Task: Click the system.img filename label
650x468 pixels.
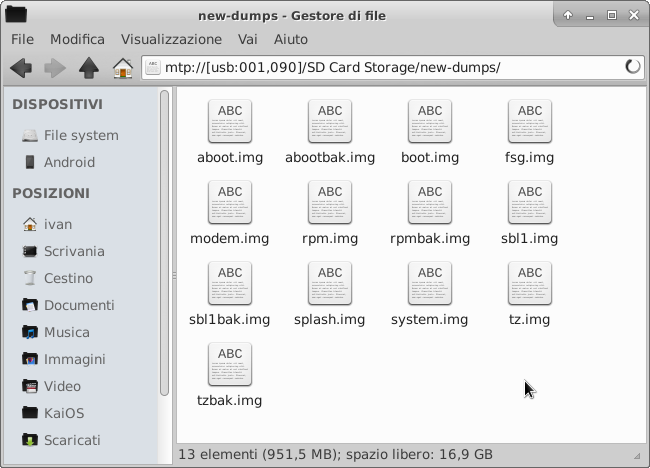Action: (x=429, y=319)
